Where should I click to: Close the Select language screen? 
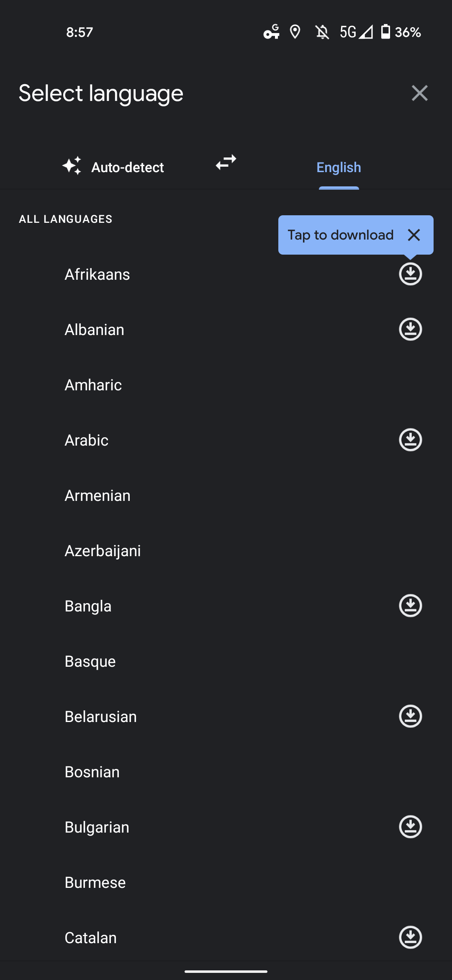(419, 93)
